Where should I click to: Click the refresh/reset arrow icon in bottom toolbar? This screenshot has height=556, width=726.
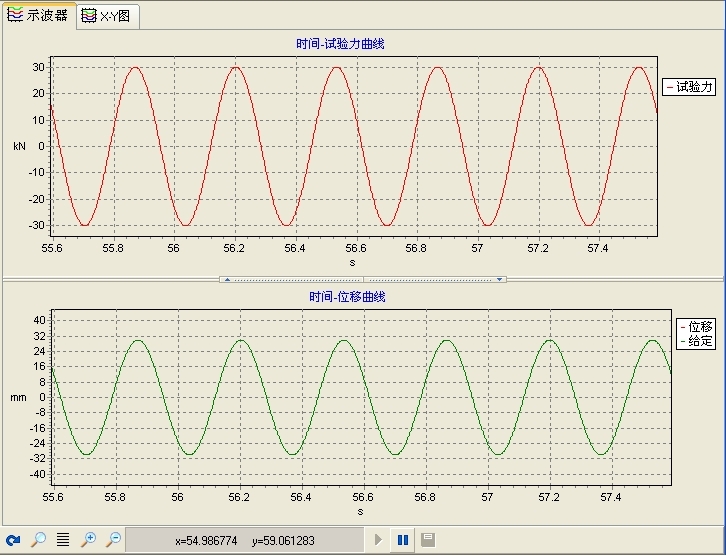click(13, 540)
